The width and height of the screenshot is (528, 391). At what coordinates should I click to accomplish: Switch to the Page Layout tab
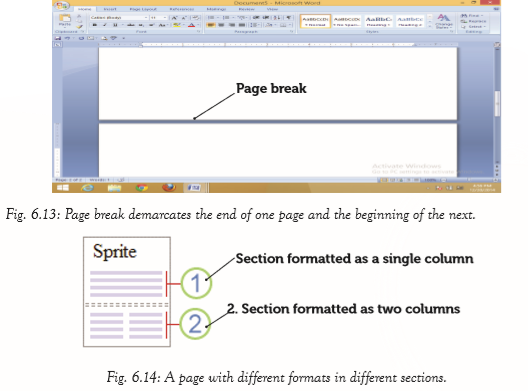point(143,9)
